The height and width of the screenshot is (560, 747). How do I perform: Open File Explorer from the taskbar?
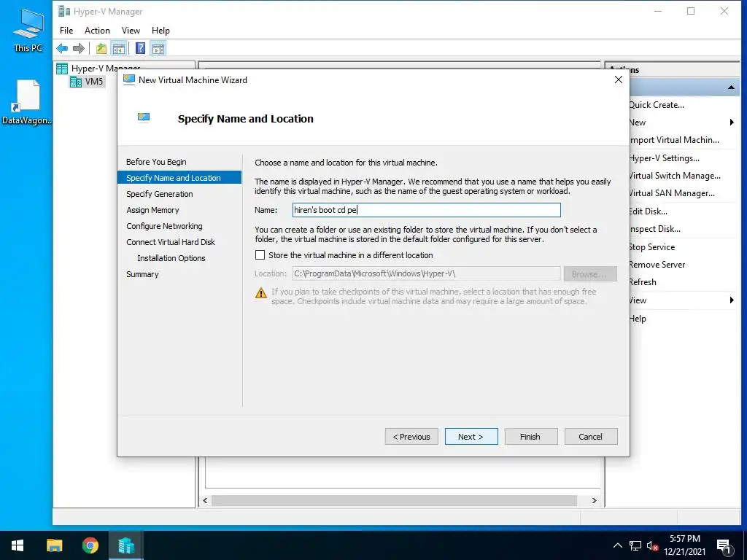pos(54,545)
